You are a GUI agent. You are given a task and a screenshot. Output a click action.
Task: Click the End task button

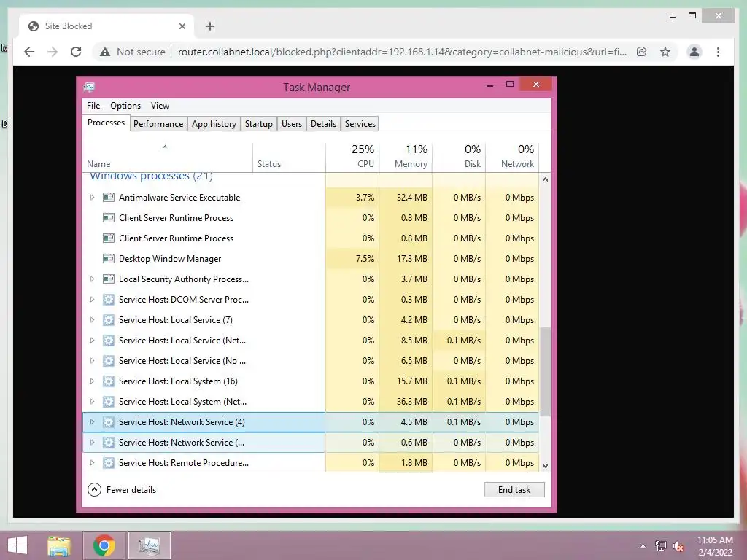[x=514, y=490]
